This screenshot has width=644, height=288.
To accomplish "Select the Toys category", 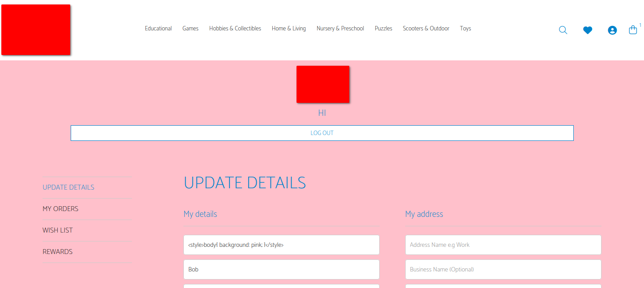I will pyautogui.click(x=466, y=29).
